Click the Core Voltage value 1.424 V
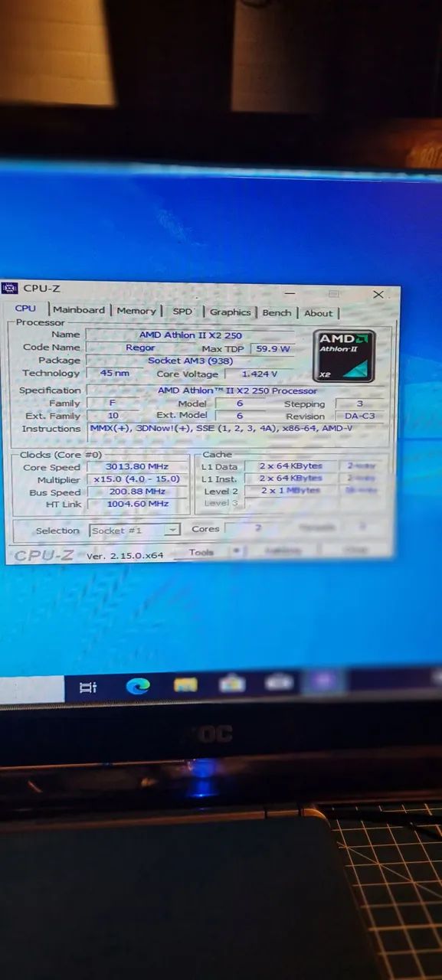Image resolution: width=442 pixels, height=980 pixels. click(259, 374)
